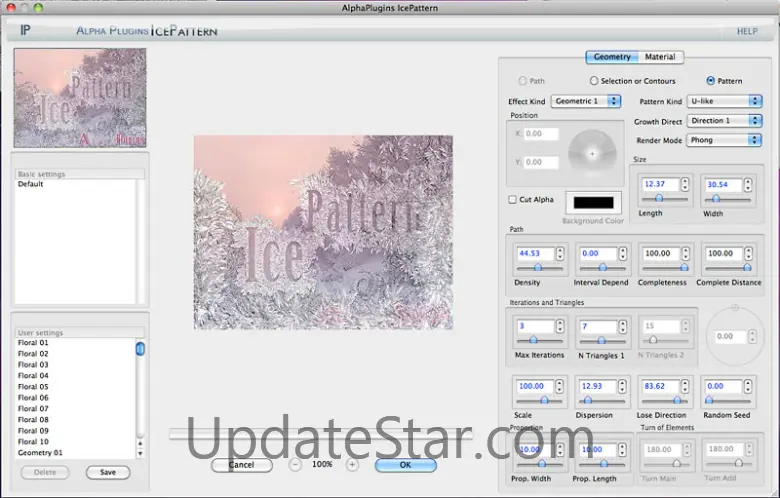This screenshot has height=498, width=780.
Task: Click the Complete Distance stepper arrows
Action: click(748, 254)
